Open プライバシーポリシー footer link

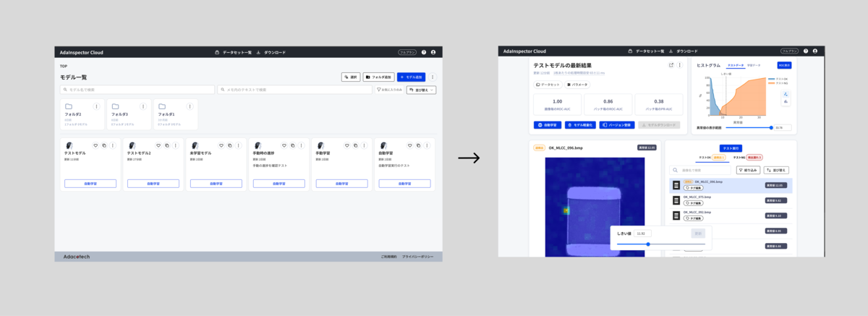tap(418, 257)
